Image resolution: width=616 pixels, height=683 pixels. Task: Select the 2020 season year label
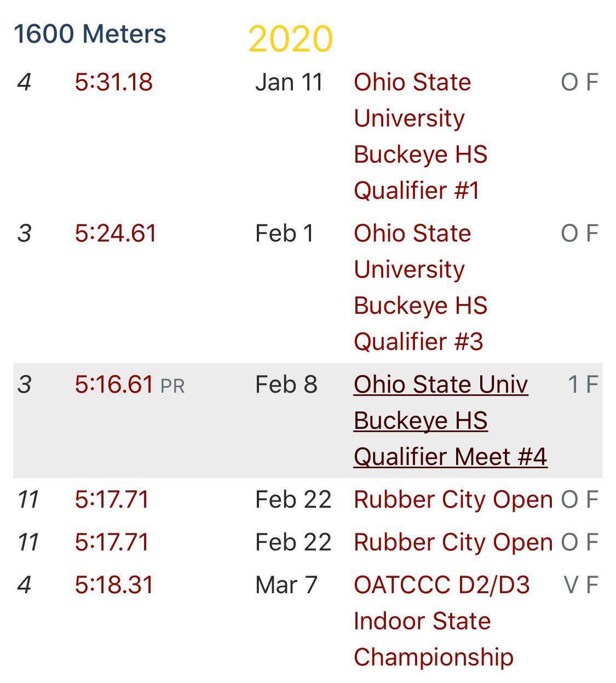[290, 39]
